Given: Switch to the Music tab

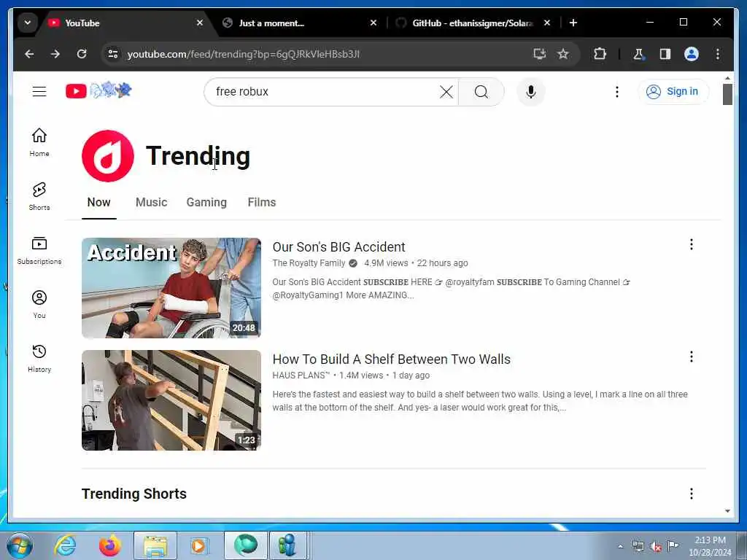Looking at the screenshot, I should (151, 203).
